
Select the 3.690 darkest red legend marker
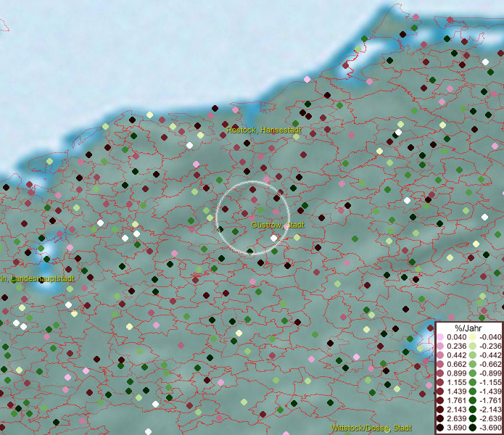[x=440, y=428]
